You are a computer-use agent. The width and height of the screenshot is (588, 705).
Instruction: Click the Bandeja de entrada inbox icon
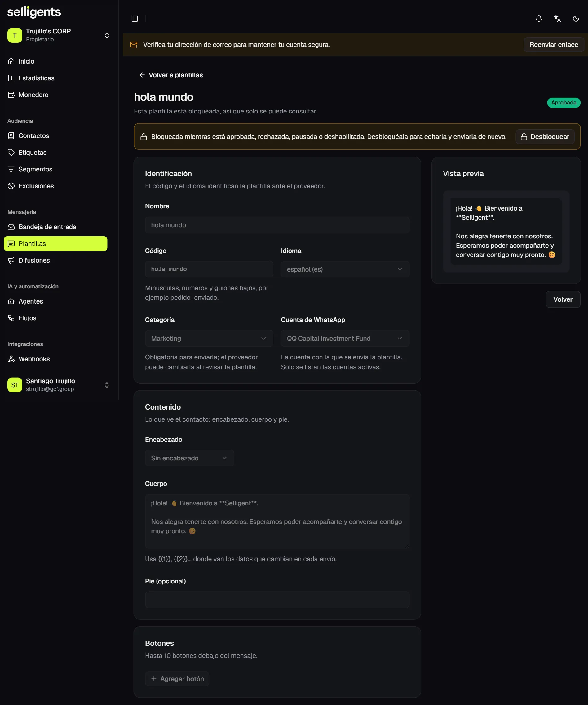pyautogui.click(x=11, y=227)
